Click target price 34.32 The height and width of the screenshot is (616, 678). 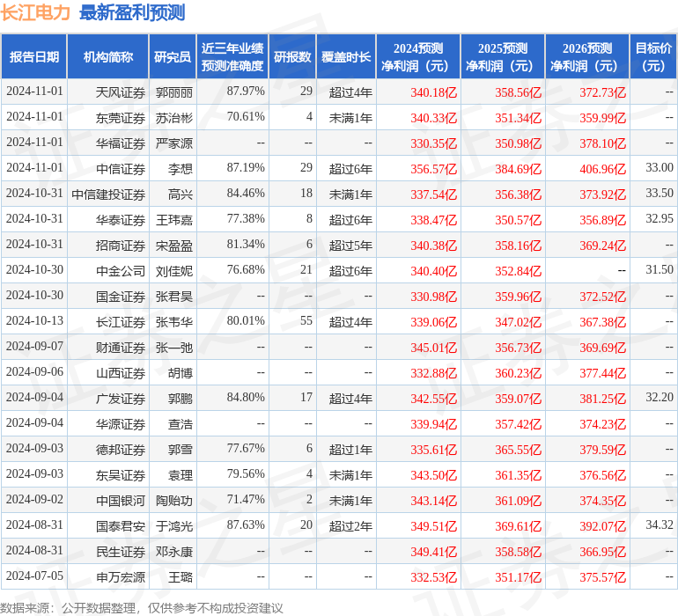660,524
